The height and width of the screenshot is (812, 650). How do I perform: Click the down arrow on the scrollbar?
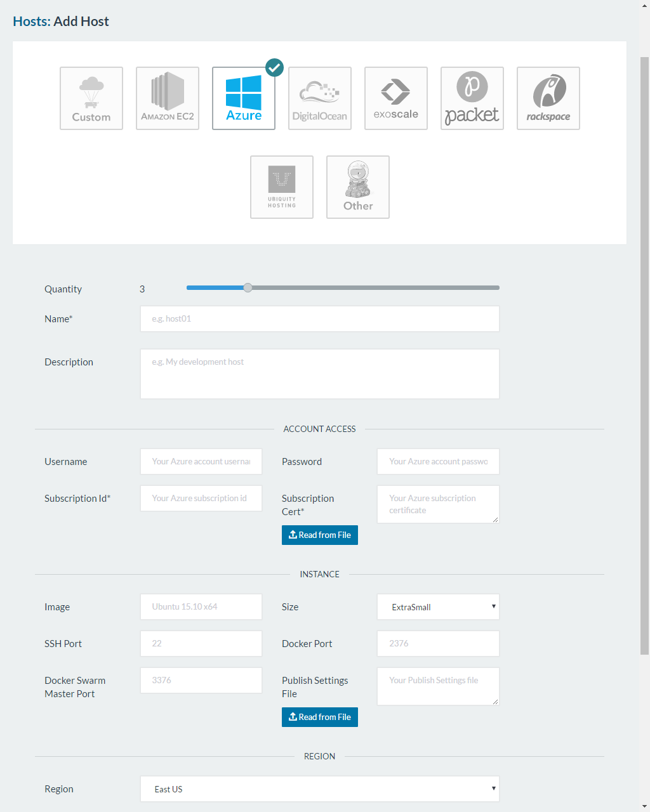point(644,806)
